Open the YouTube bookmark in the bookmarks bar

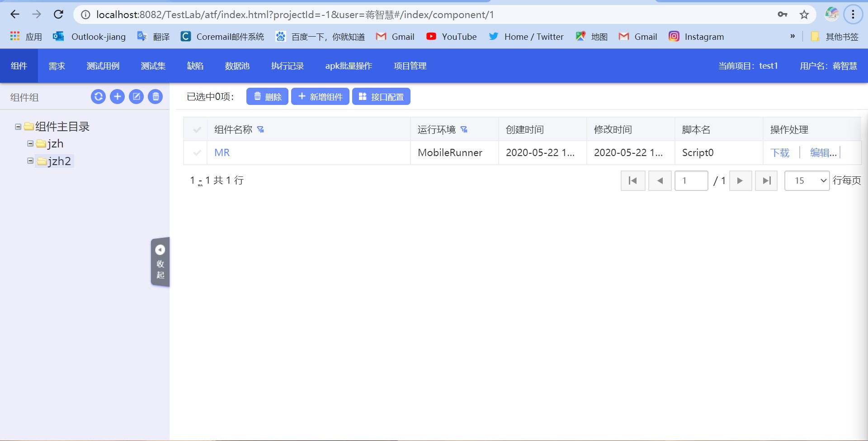[452, 37]
